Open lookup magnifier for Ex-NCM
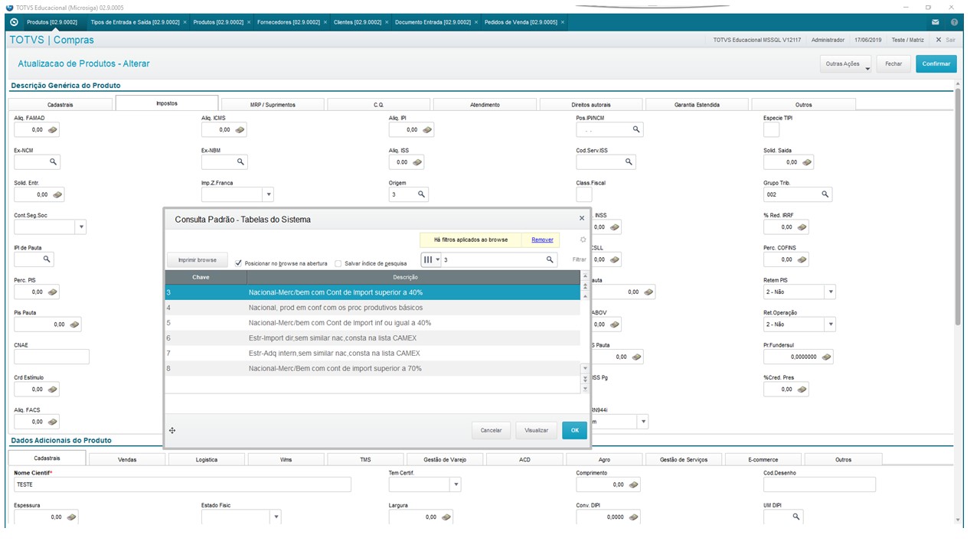This screenshot has height=551, width=980. (x=53, y=162)
